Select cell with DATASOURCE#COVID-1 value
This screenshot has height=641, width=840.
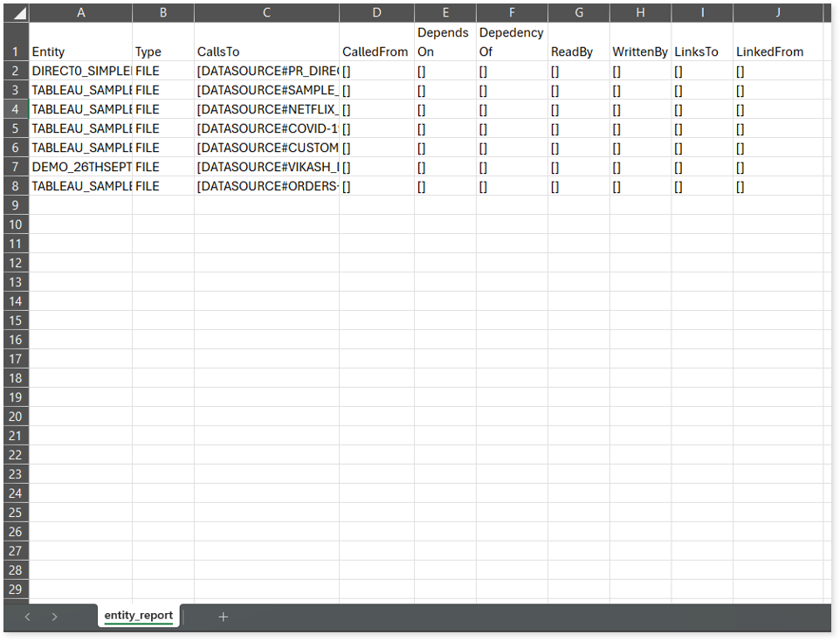click(x=266, y=128)
